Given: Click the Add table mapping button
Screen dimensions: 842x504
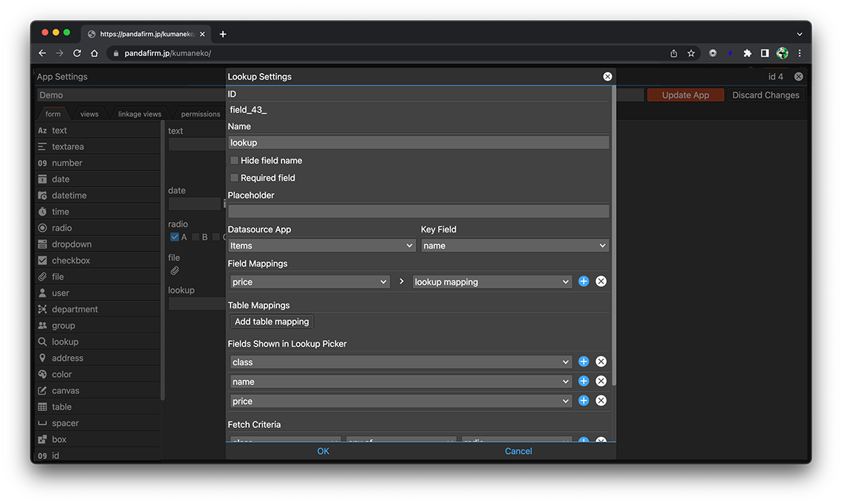Looking at the screenshot, I should tap(272, 322).
